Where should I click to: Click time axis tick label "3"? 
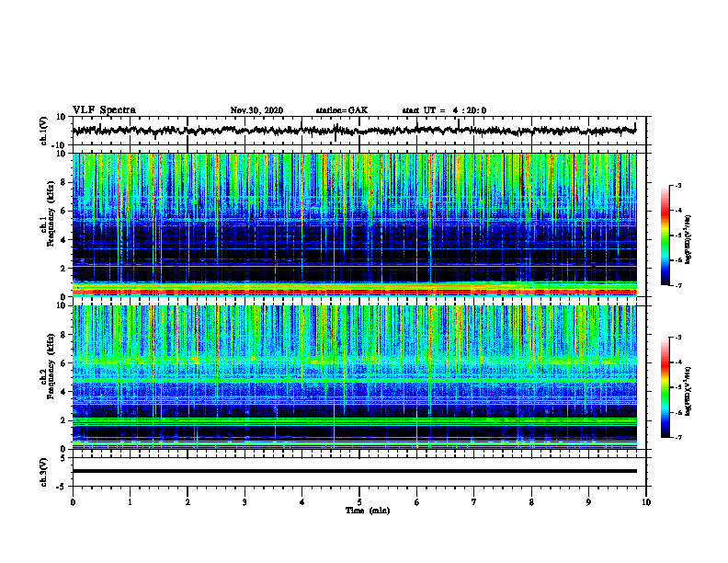pyautogui.click(x=245, y=502)
